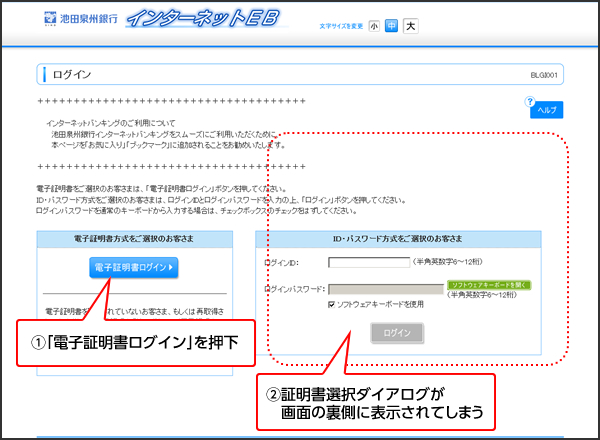Screen dimensions: 600x440
Task: Open the ソフトウェアキーボードを開く button
Action: (x=489, y=285)
